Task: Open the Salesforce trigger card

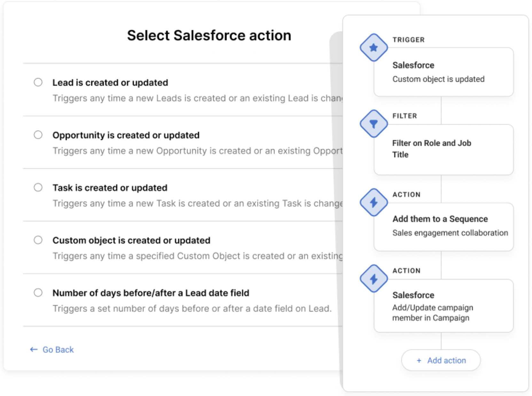Action: [443, 72]
